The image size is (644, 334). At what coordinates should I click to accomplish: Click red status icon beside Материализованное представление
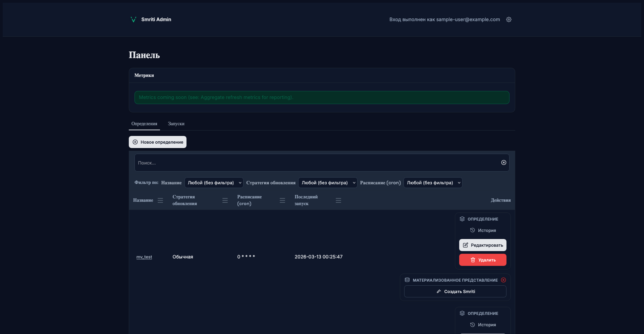503,280
